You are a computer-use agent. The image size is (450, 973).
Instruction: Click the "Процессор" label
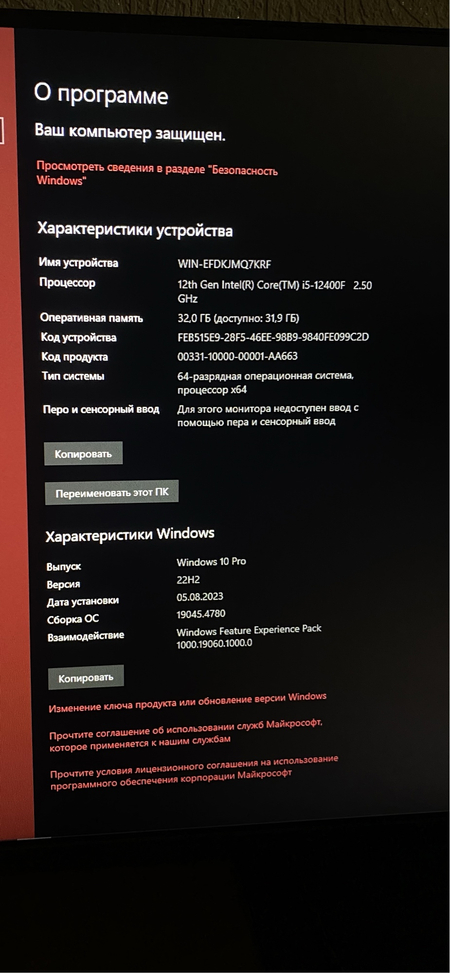pyautogui.click(x=67, y=283)
